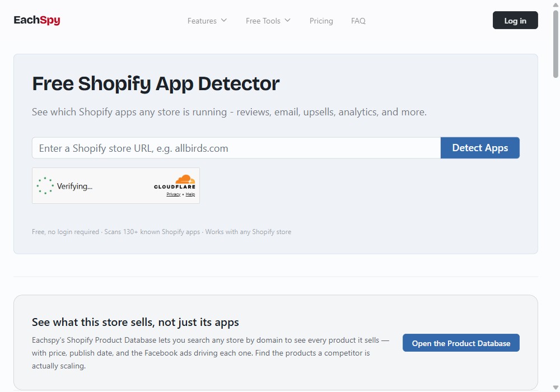Expand the Features menu chevron
The image size is (560, 392).
coord(224,20)
